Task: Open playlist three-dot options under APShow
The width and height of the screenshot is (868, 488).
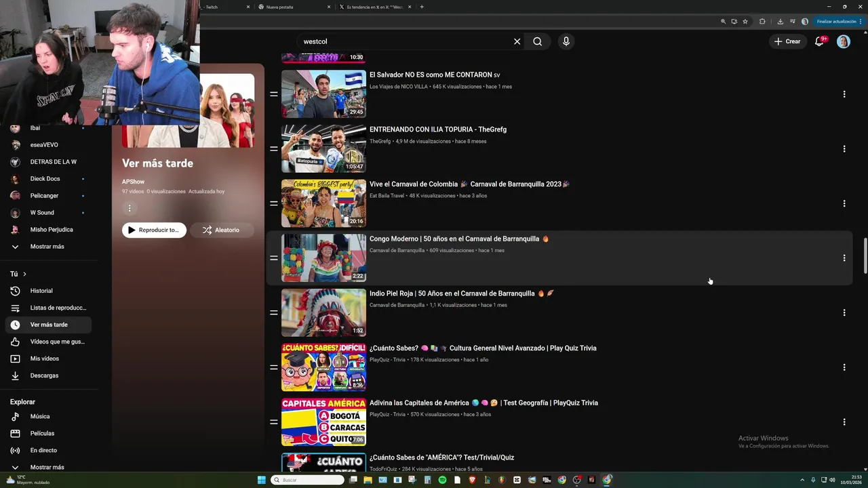Action: coord(130,208)
